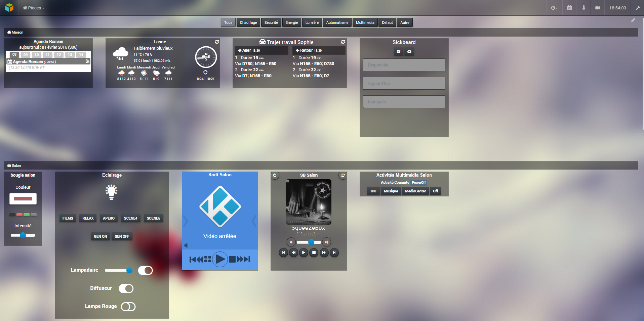This screenshot has width=644, height=321.
Task: Raise the SB Salon volume
Action: [x=326, y=242]
